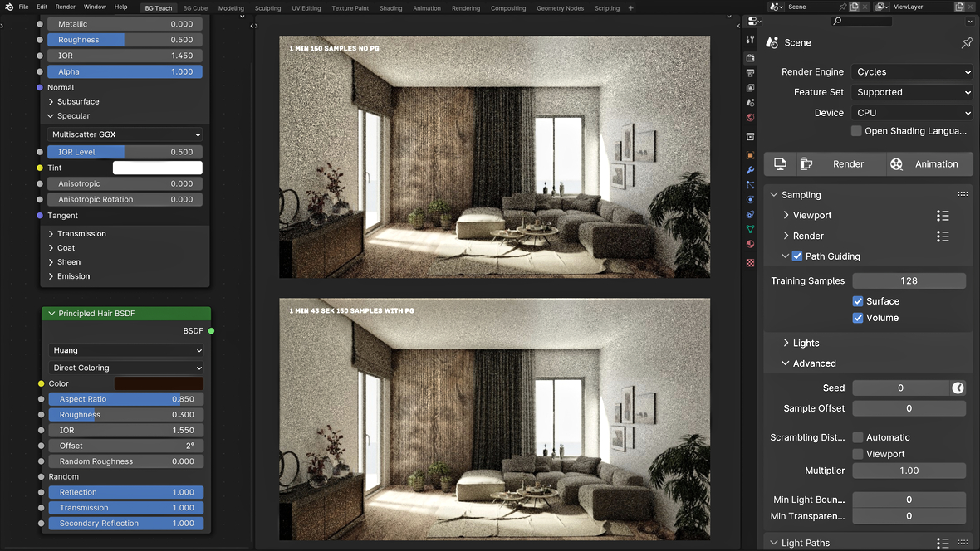
Task: Open the Multiscatter GGX distribution dropdown
Action: [x=126, y=134]
